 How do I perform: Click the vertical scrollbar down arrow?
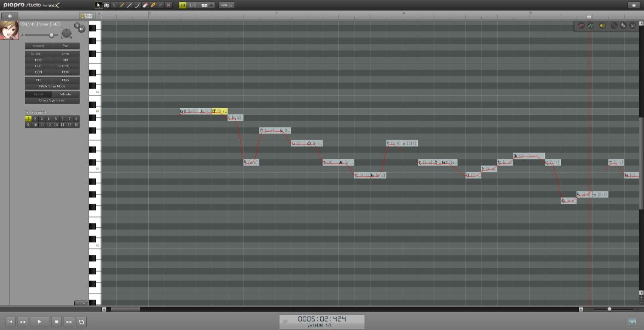(x=641, y=293)
